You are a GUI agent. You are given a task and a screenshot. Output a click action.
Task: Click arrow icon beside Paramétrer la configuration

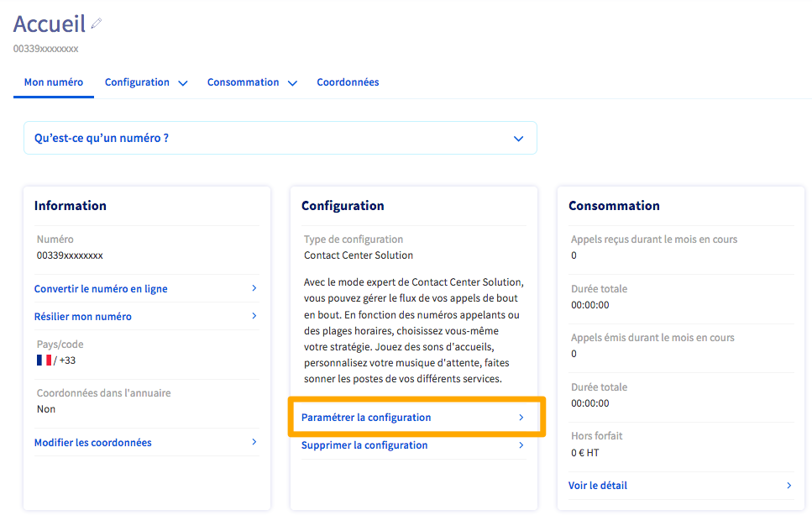point(521,418)
